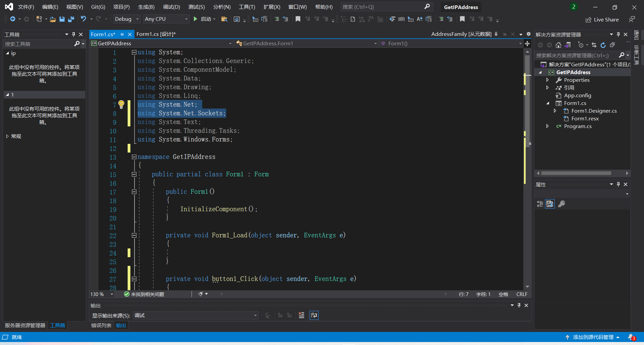Screen dimensions: 644x345
Task: Switch Properties panel to alphabetical sorting
Action: point(550,204)
